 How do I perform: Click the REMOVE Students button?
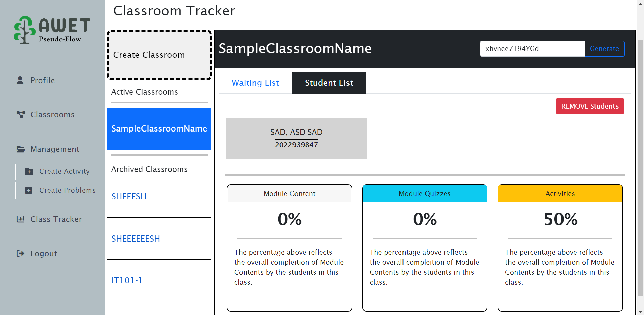[x=589, y=106]
